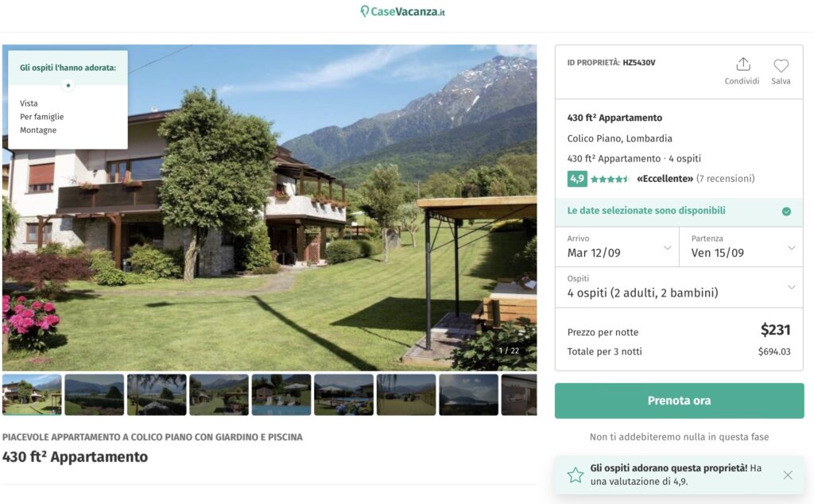Click the 4,9 rating badge

coord(577,179)
